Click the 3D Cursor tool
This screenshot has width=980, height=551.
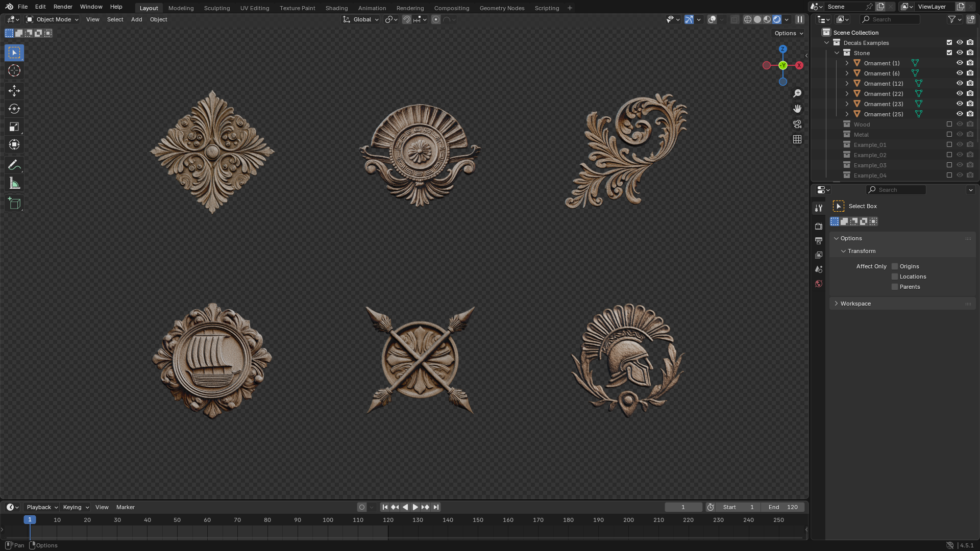pyautogui.click(x=14, y=70)
